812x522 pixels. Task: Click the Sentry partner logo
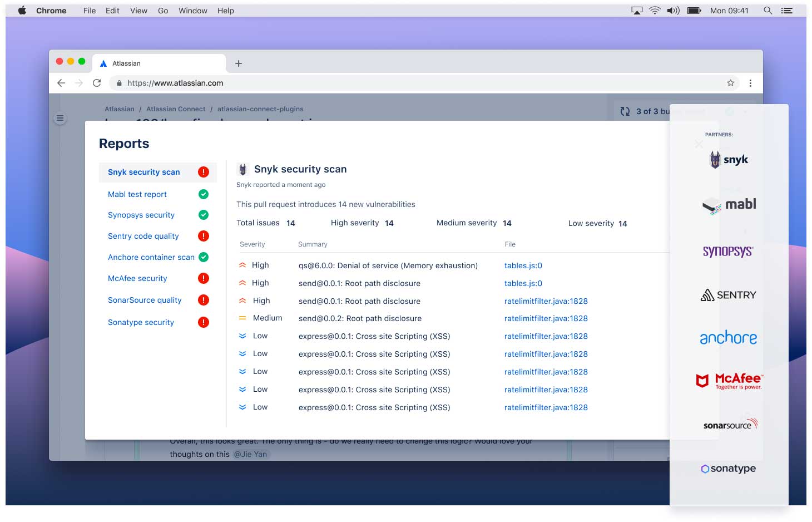[729, 295]
